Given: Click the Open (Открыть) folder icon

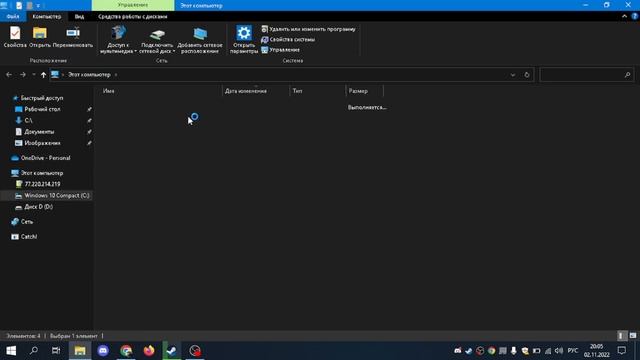Looking at the screenshot, I should [40, 37].
